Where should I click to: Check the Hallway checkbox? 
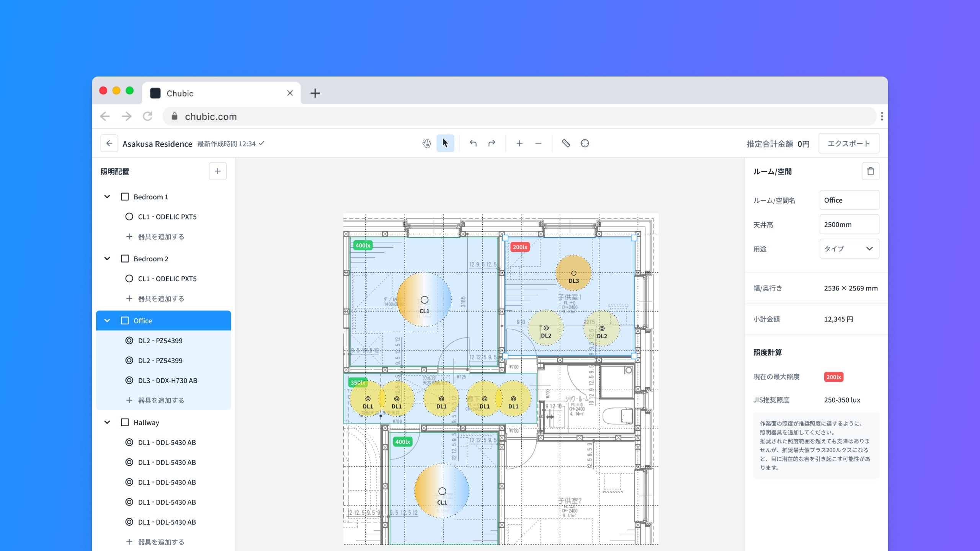coord(125,422)
